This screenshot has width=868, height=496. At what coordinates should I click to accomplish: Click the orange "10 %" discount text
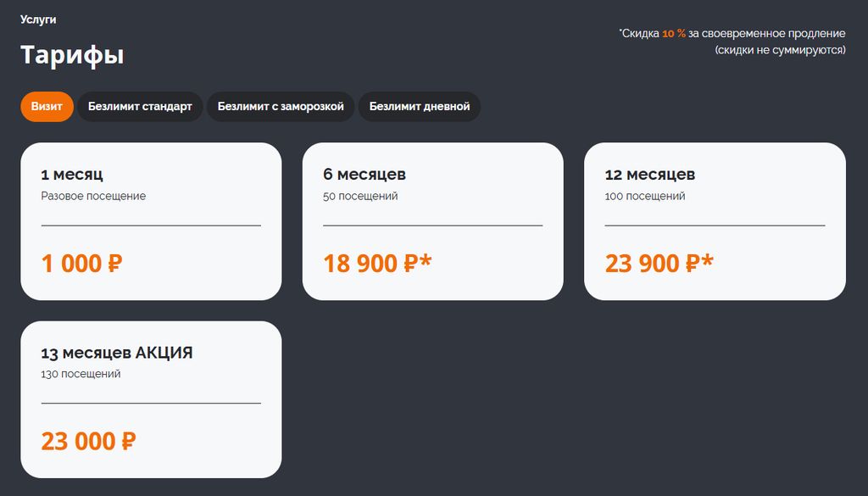coord(674,34)
